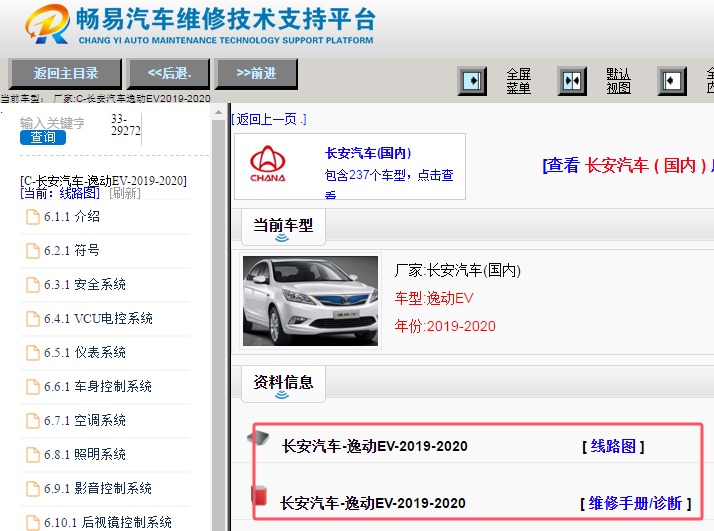Open the 维修手册/诊断 link
Screen dimensions: 714x531
tap(635, 504)
